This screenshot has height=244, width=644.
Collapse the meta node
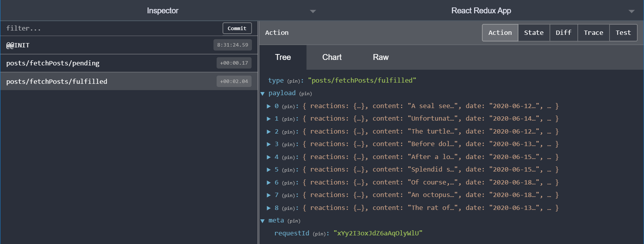[263, 221]
